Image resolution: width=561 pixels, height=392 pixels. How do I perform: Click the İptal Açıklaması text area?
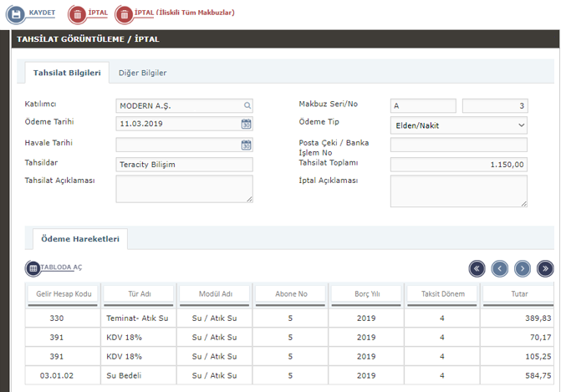pyautogui.click(x=458, y=191)
